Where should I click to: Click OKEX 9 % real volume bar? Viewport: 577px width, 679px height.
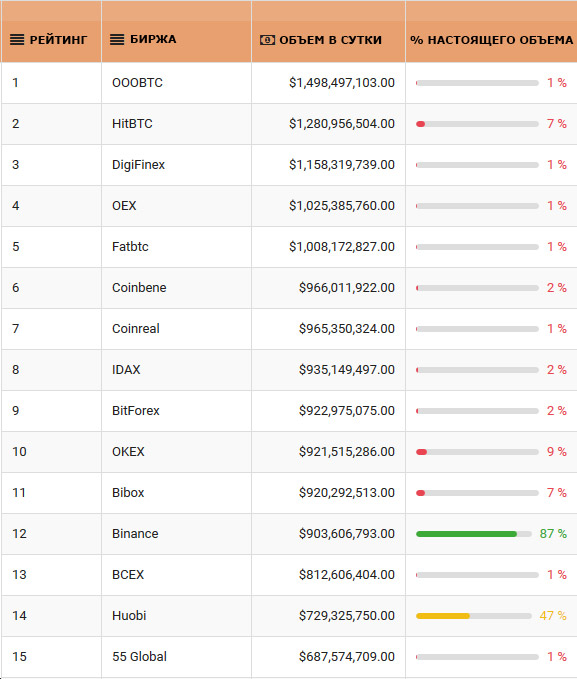pyautogui.click(x=477, y=452)
